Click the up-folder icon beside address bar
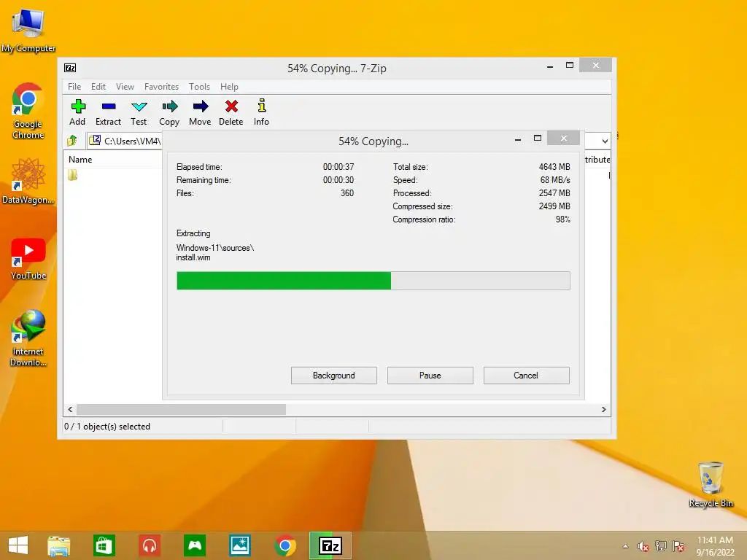The image size is (747, 560). tap(72, 141)
